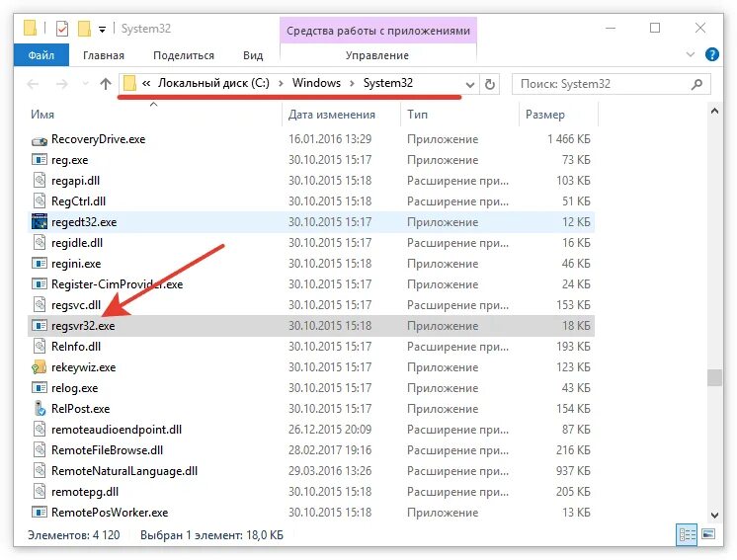
Task: Open the Главная ribbon tab
Action: point(104,55)
